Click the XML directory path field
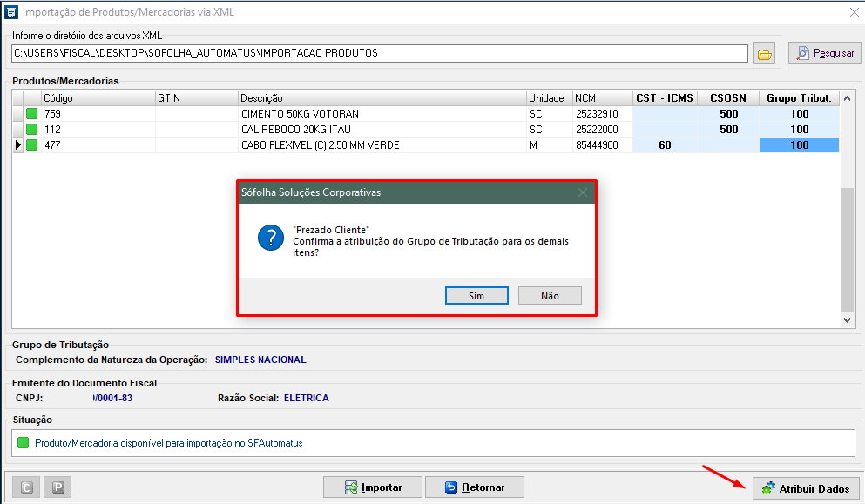865x504 pixels. [x=380, y=54]
